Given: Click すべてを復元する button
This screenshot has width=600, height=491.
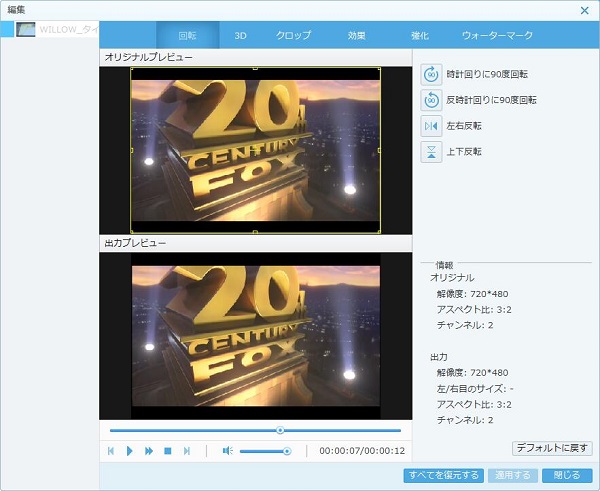Looking at the screenshot, I should pyautogui.click(x=443, y=475).
